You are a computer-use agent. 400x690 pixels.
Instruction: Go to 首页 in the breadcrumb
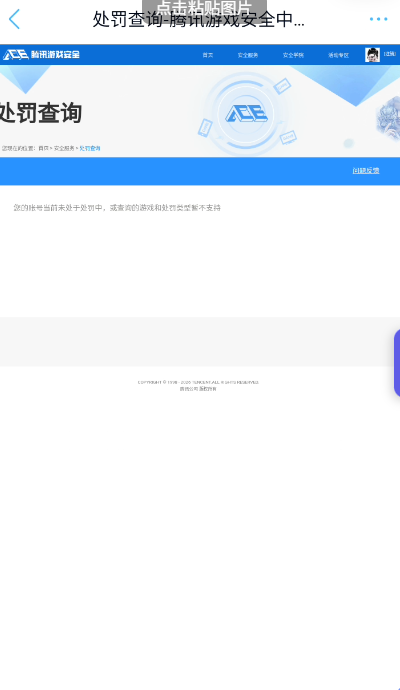point(43,148)
